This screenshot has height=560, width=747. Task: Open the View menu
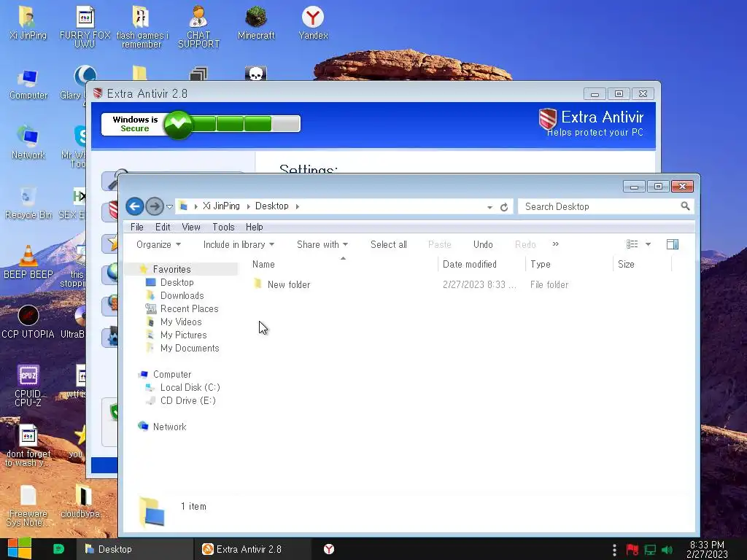pos(191,227)
